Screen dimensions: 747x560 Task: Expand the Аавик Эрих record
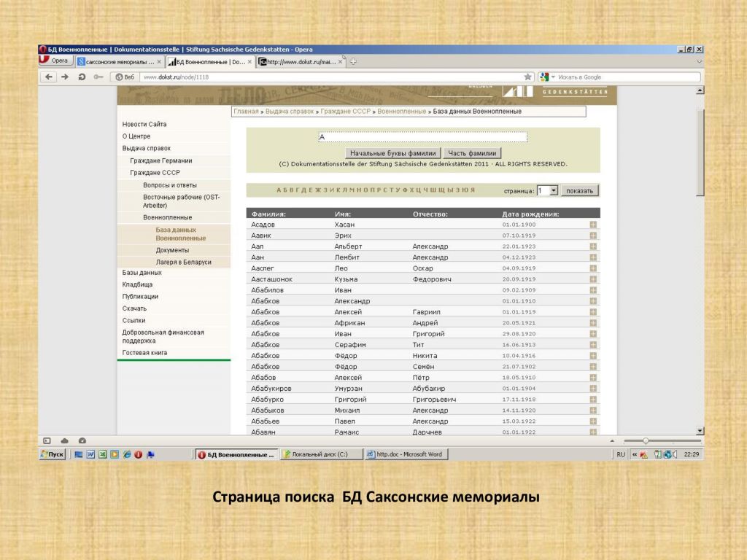pos(593,236)
